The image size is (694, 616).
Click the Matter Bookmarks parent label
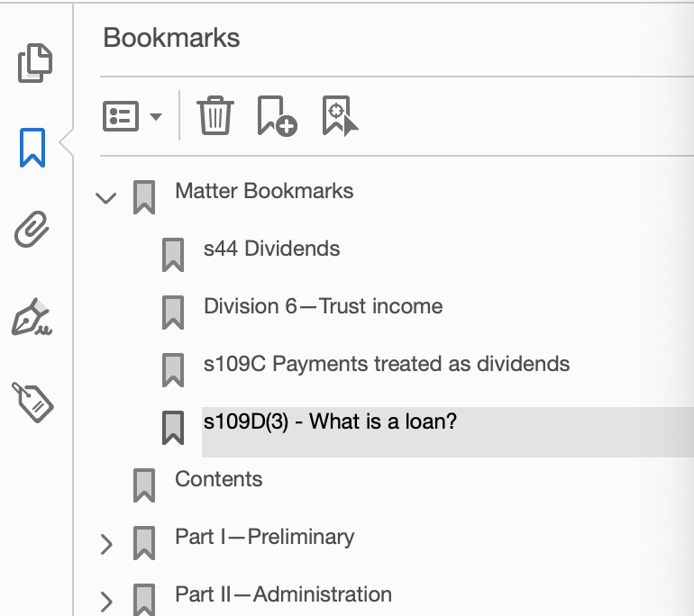pos(264,191)
